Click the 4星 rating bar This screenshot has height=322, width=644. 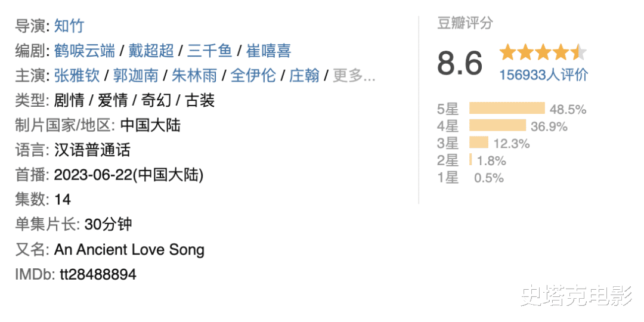tap(497, 126)
